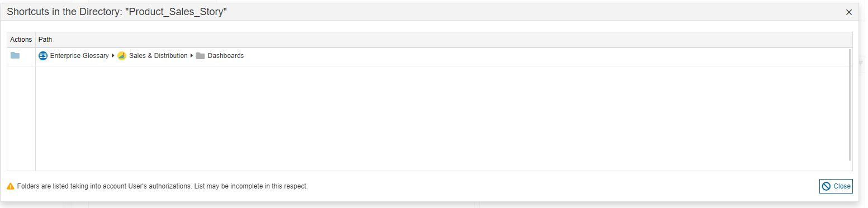Click the gray Dashboards folder icon
This screenshot has height=208, width=868.
(x=200, y=56)
